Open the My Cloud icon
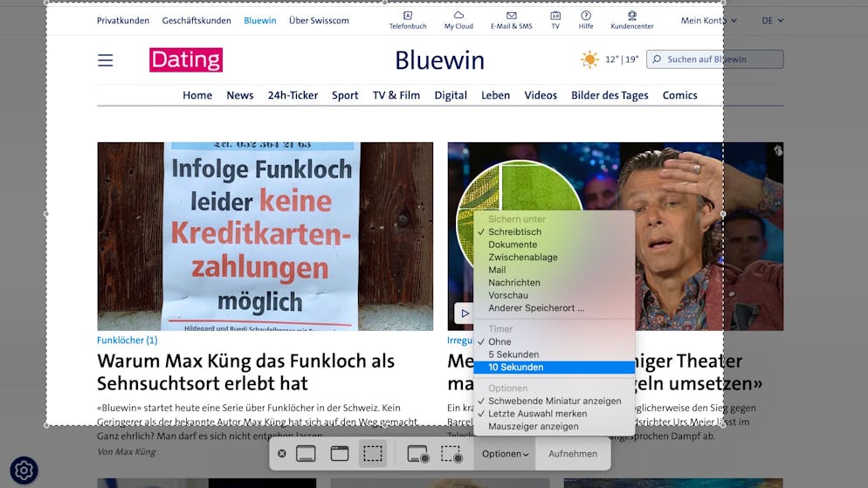The image size is (868, 488). click(x=458, y=20)
